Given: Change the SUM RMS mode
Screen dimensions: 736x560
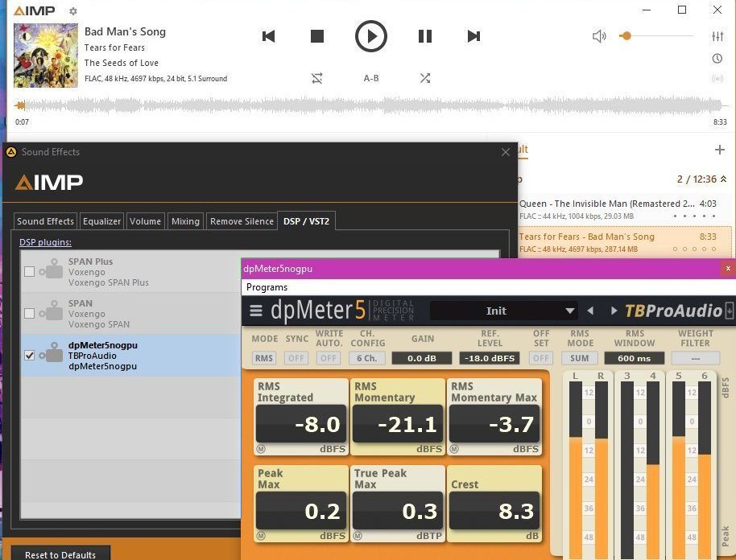Looking at the screenshot, I should pyautogui.click(x=579, y=358).
